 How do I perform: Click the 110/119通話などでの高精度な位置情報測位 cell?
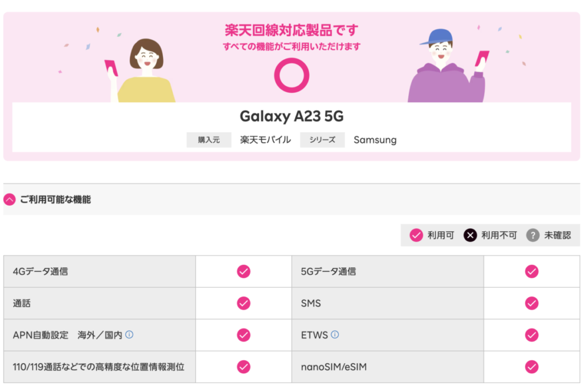[x=100, y=367]
